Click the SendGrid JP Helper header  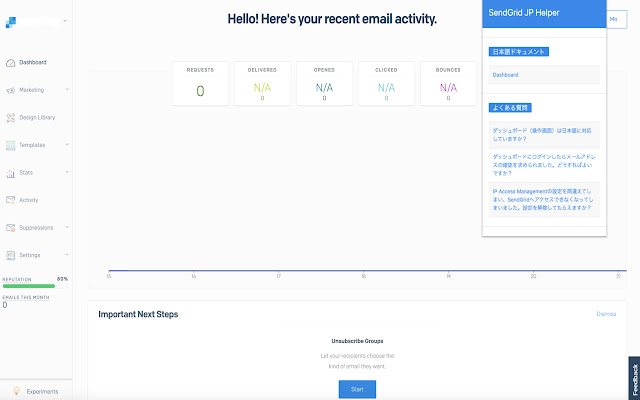click(x=544, y=13)
